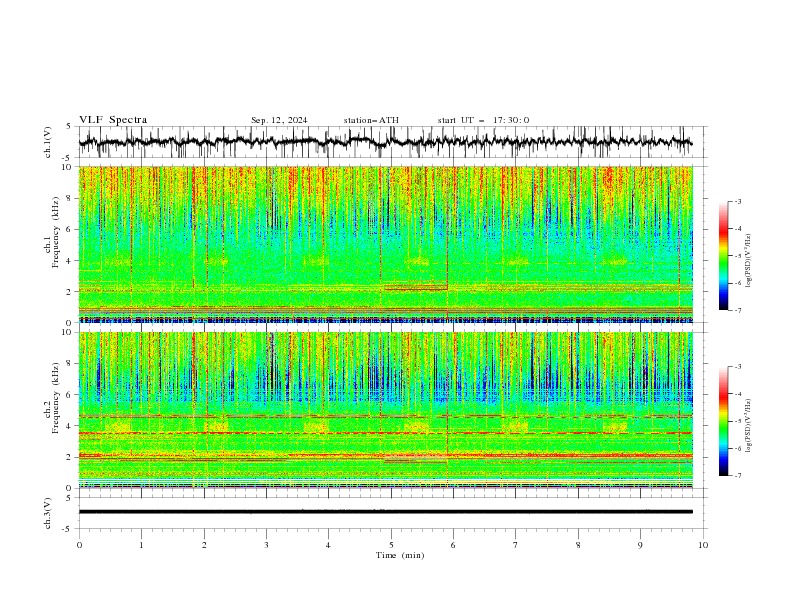Screen dimensions: 792x612
Task: Click the lower colorbar's log(PSD) label
Action: pos(748,426)
